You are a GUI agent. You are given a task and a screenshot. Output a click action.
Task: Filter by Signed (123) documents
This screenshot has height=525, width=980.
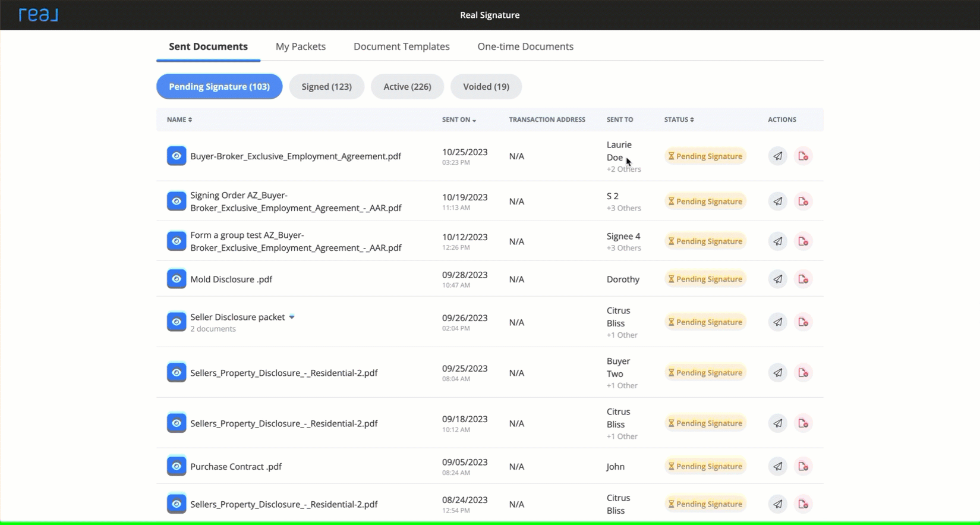coord(327,87)
